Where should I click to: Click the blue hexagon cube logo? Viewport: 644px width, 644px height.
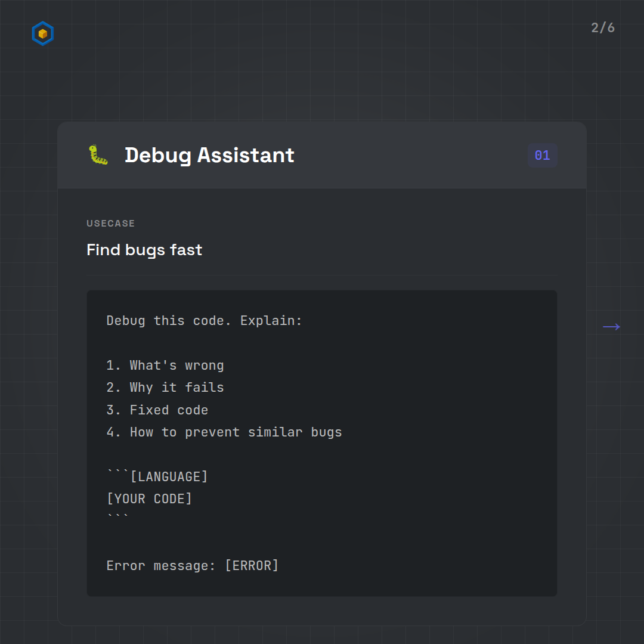43,34
